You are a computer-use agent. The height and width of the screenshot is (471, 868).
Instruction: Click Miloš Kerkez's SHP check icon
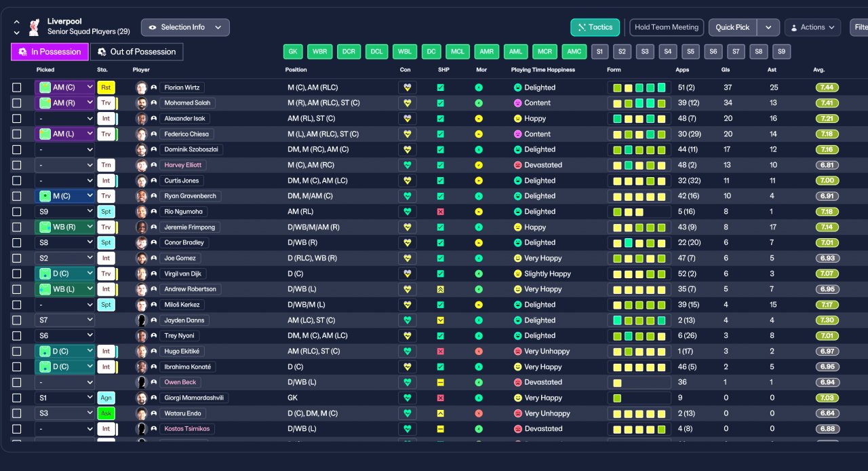(x=440, y=305)
